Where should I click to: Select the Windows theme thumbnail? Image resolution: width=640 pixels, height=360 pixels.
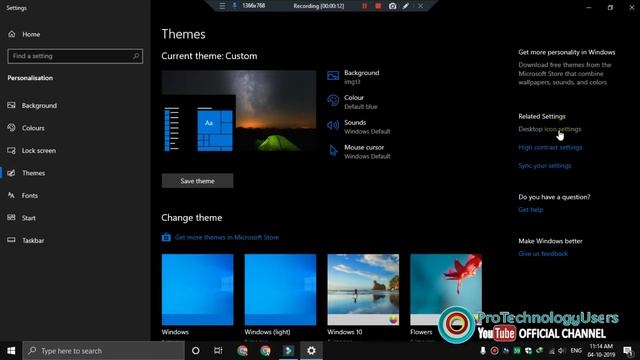198,290
